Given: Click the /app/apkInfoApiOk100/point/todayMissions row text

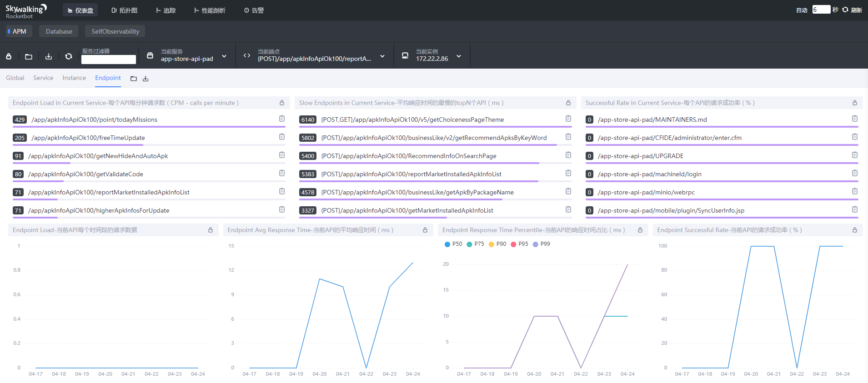Looking at the screenshot, I should pos(94,119).
